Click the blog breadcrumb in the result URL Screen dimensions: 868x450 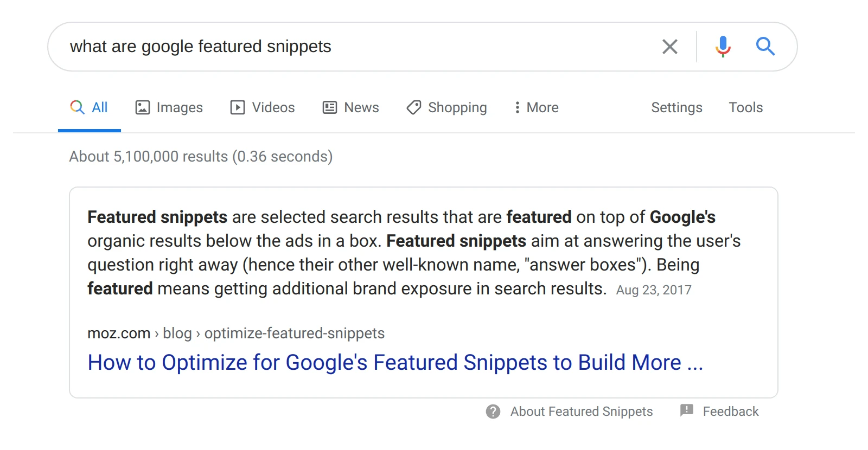click(176, 333)
